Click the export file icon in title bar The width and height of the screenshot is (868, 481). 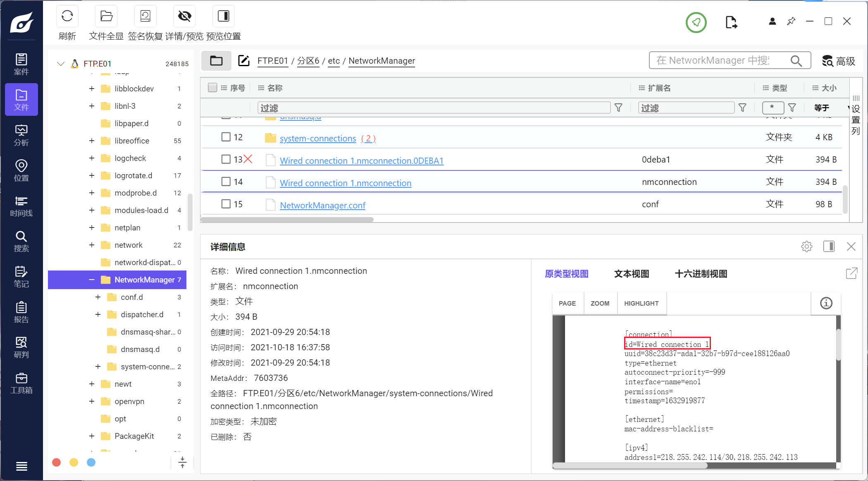coord(731,22)
